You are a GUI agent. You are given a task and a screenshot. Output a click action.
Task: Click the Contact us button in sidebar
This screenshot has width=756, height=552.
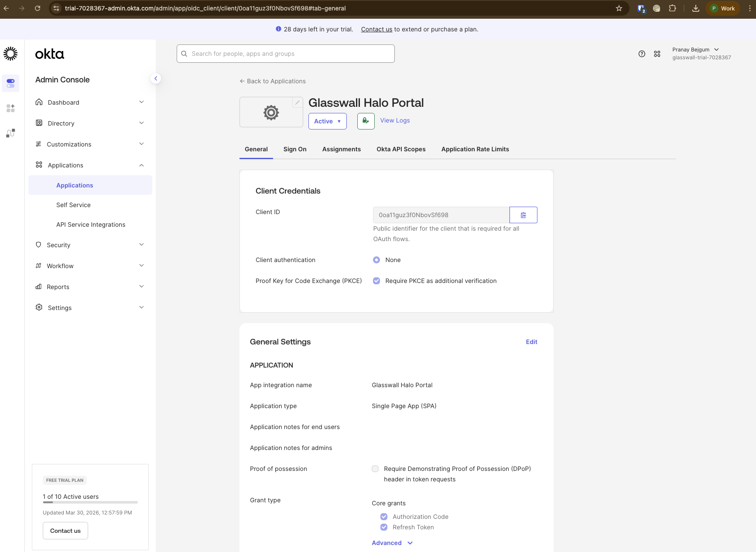(x=65, y=531)
